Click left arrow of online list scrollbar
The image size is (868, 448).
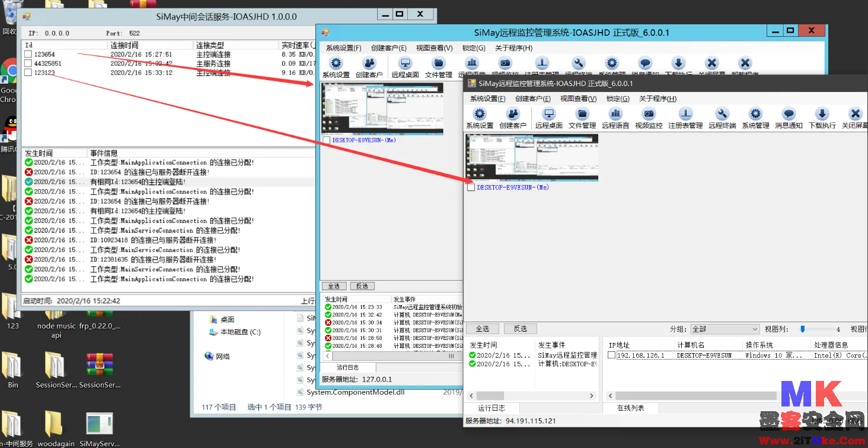click(x=610, y=396)
